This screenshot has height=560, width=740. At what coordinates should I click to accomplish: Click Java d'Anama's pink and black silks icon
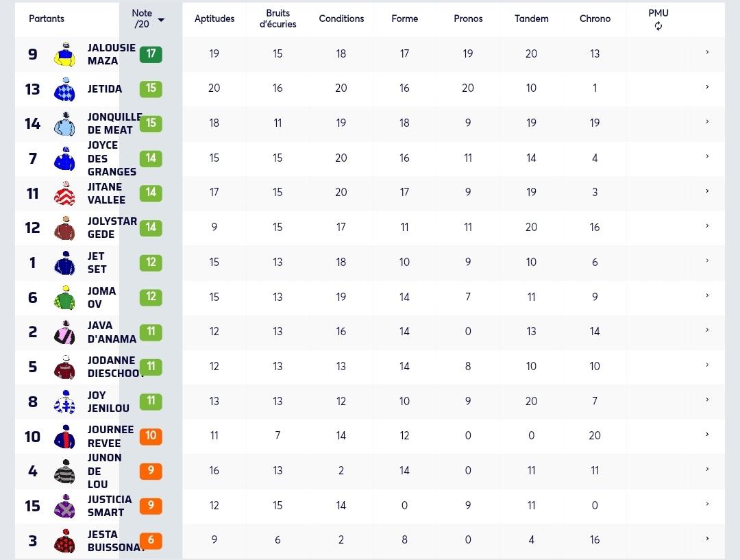click(x=64, y=332)
